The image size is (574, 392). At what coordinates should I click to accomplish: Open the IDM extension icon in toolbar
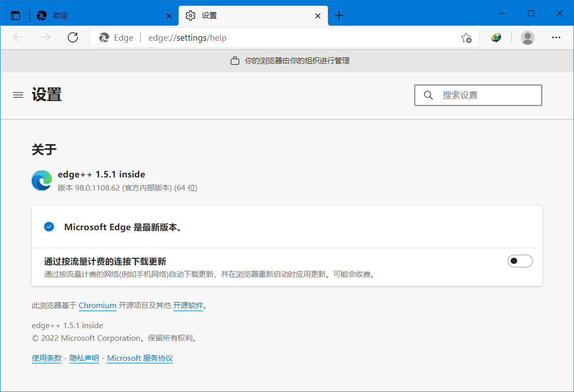496,38
